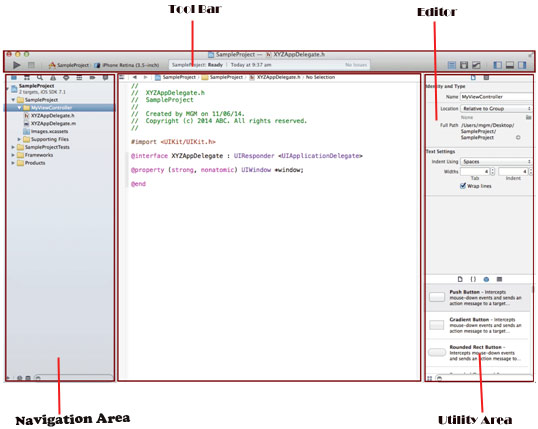Image resolution: width=538 pixels, height=429 pixels.
Task: Expand the Supporting Files group
Action: pos(19,139)
